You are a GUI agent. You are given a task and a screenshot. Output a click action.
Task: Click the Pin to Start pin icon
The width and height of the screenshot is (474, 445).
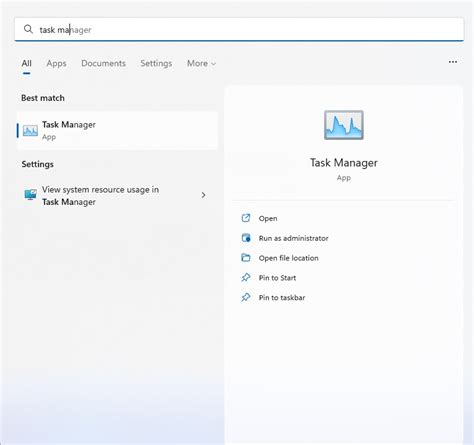click(x=246, y=277)
